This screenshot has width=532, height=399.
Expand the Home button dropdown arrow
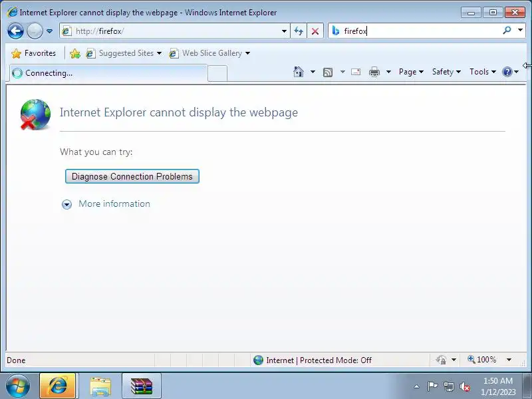[313, 72]
